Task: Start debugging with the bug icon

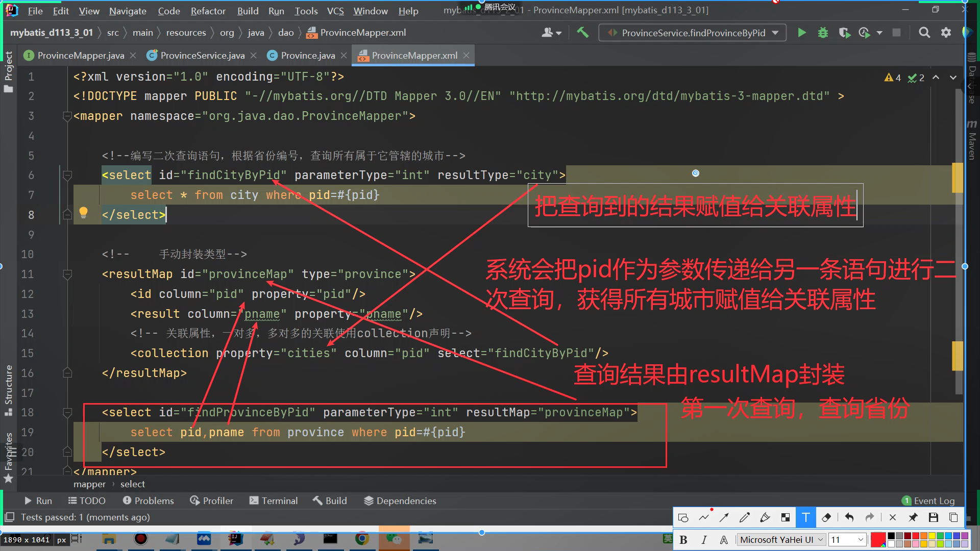Action: point(823,33)
